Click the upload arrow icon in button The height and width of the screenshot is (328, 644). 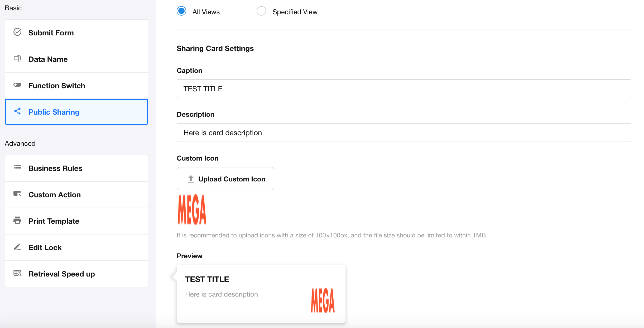(x=191, y=179)
